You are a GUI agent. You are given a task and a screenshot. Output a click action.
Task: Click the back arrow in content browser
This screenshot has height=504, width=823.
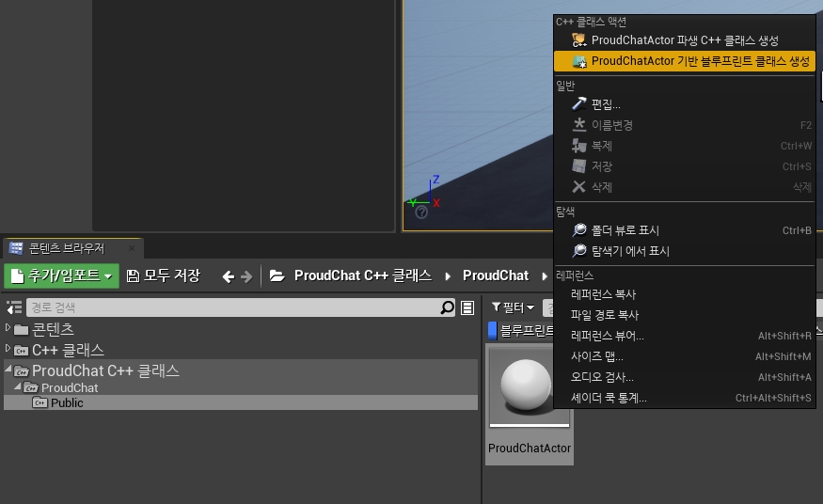[228, 276]
